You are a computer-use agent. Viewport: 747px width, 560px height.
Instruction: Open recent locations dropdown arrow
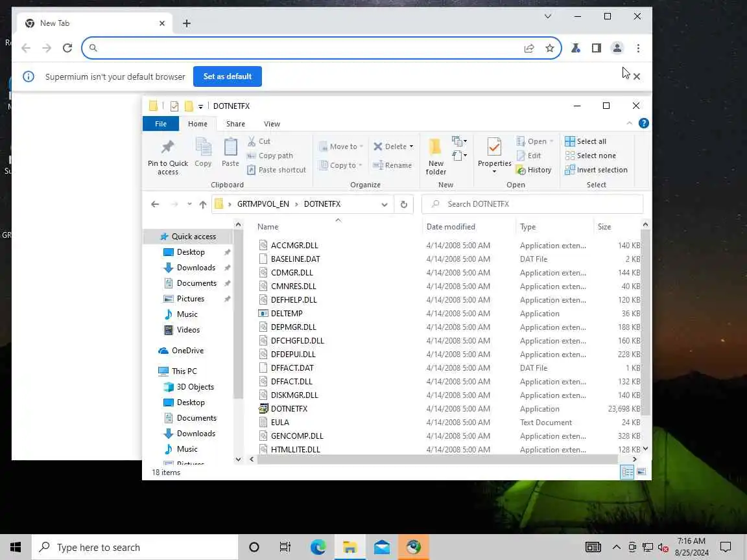(189, 204)
